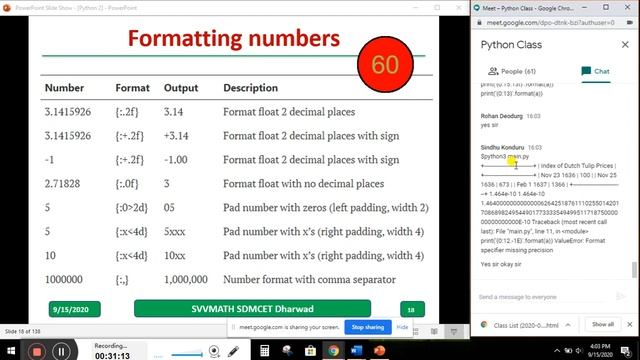Click the Slide 18 of 138 status text
This screenshot has width=640, height=360.
pos(22,331)
